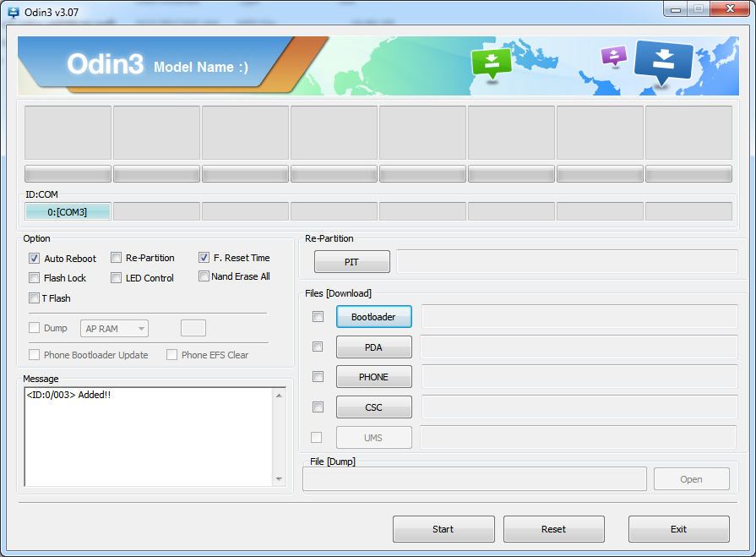
Task: Click the PHONE file path field
Action: pyautogui.click(x=579, y=377)
